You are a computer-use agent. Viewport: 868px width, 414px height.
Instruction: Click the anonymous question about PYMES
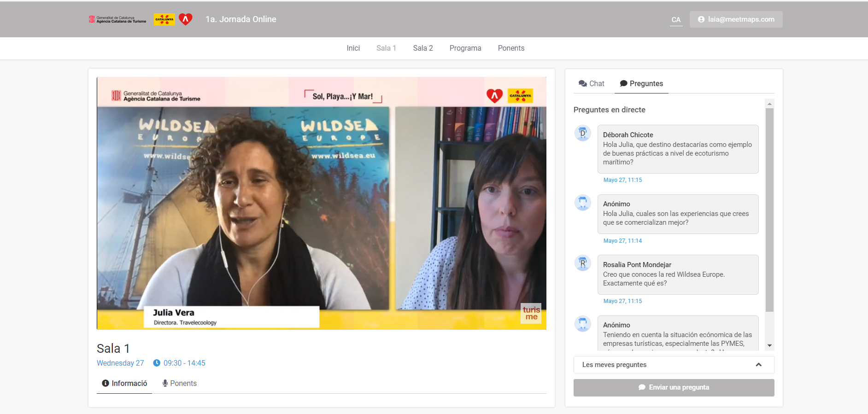[678, 333]
